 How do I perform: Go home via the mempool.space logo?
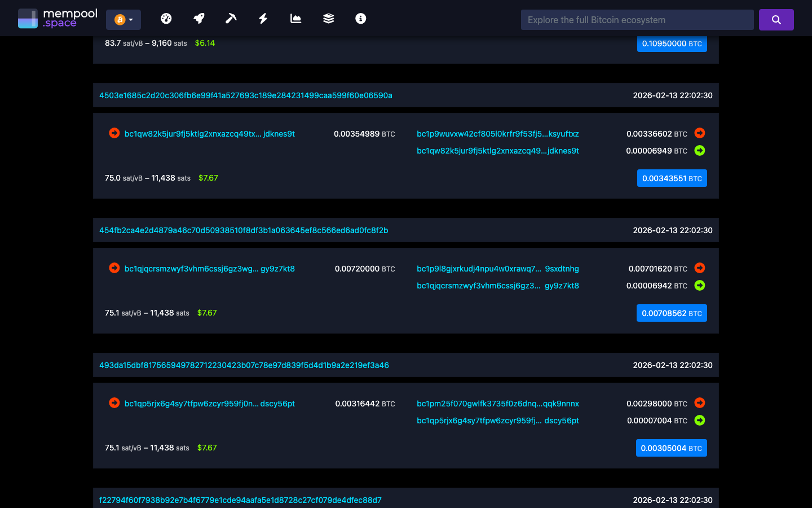[x=56, y=17]
